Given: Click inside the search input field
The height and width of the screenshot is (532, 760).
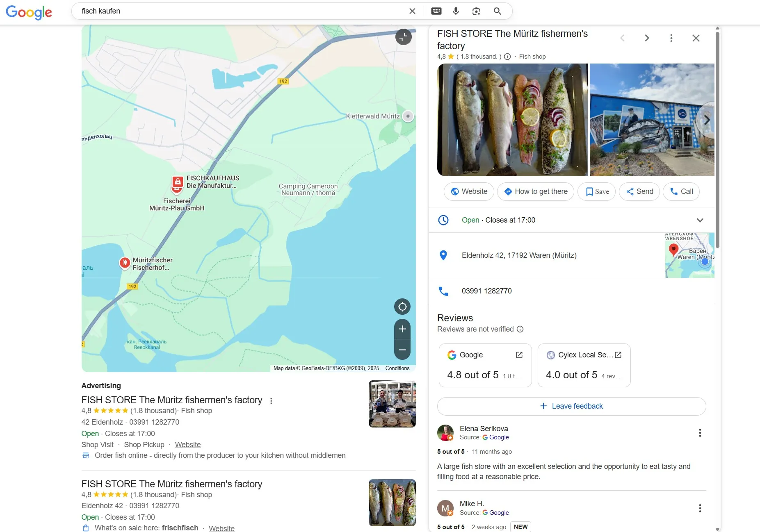Looking at the screenshot, I should pos(242,11).
